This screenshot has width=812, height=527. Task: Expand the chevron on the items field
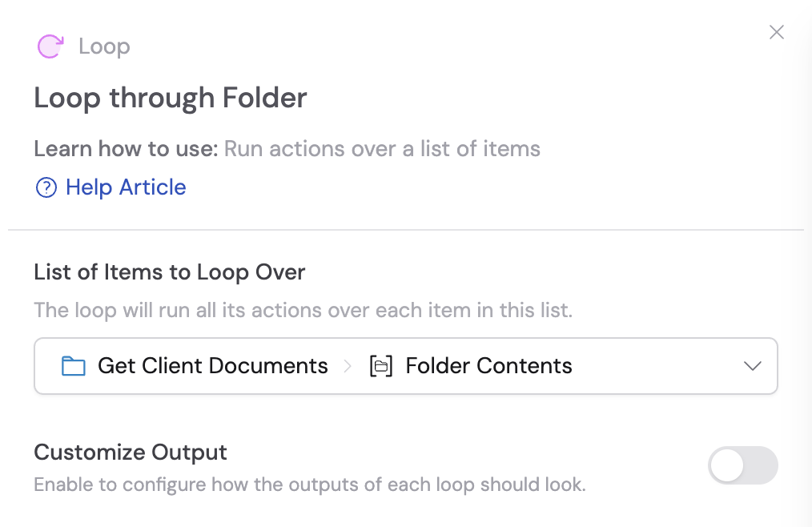[x=753, y=365]
